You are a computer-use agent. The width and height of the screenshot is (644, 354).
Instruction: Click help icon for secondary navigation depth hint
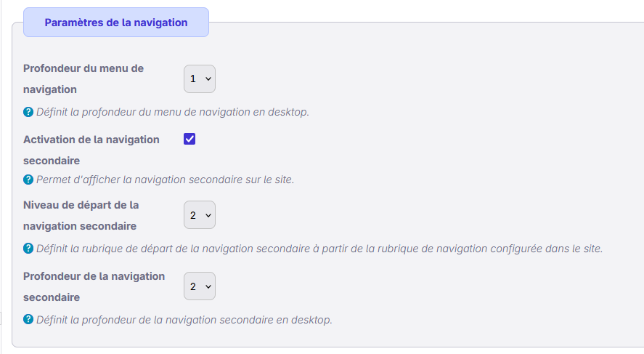click(28, 319)
